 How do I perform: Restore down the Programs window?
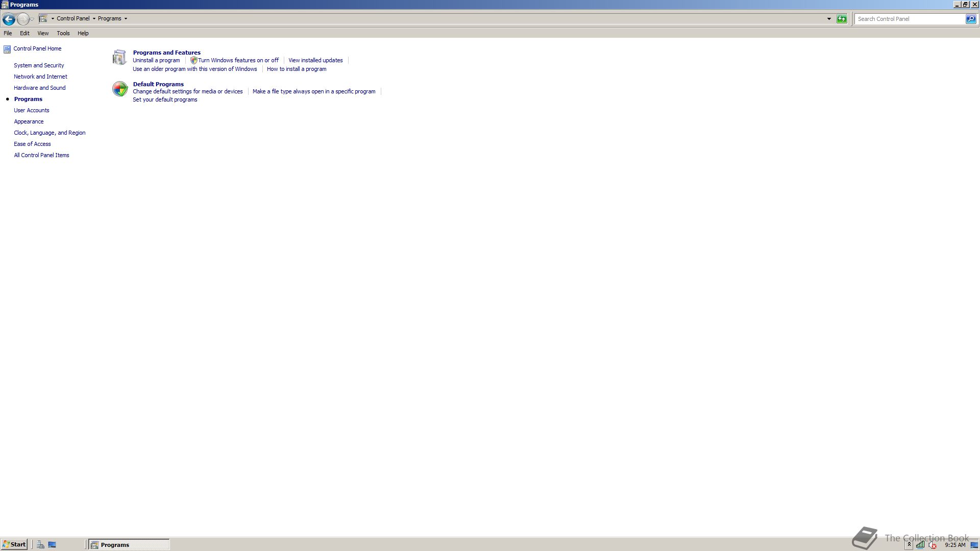(x=965, y=4)
